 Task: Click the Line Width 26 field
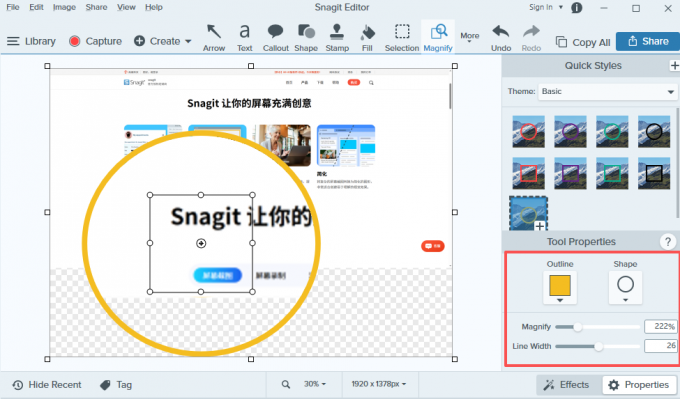click(660, 346)
